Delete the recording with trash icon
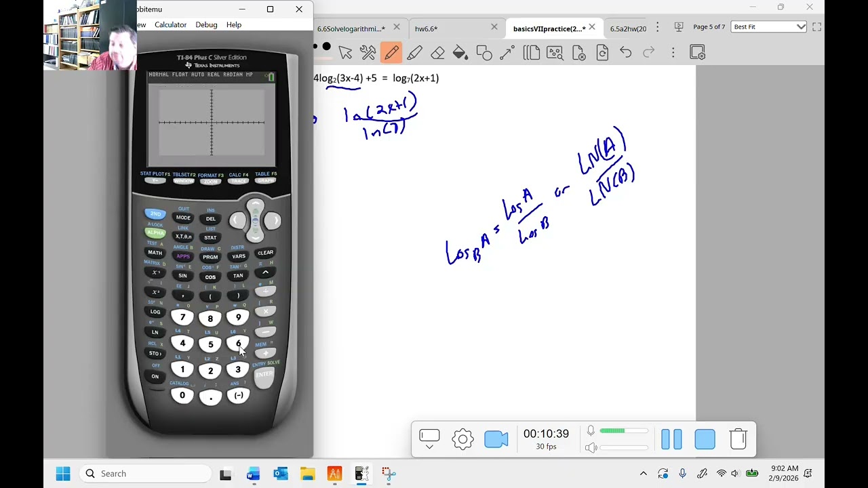The image size is (868, 488). click(x=738, y=439)
